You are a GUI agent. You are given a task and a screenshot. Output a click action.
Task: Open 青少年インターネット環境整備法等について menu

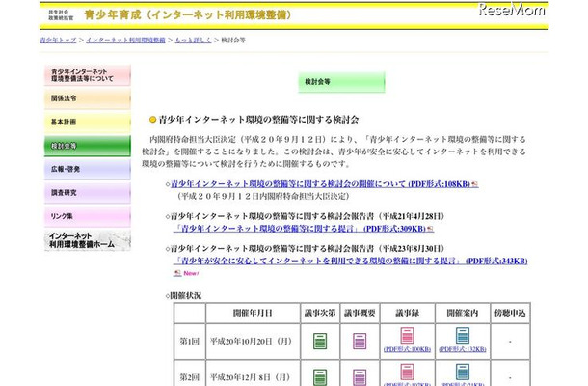[x=88, y=75]
